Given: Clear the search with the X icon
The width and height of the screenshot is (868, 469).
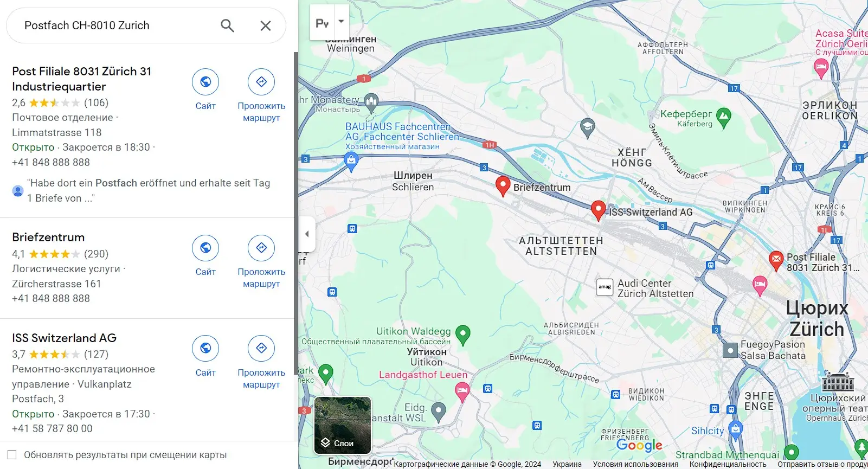Looking at the screenshot, I should (266, 25).
